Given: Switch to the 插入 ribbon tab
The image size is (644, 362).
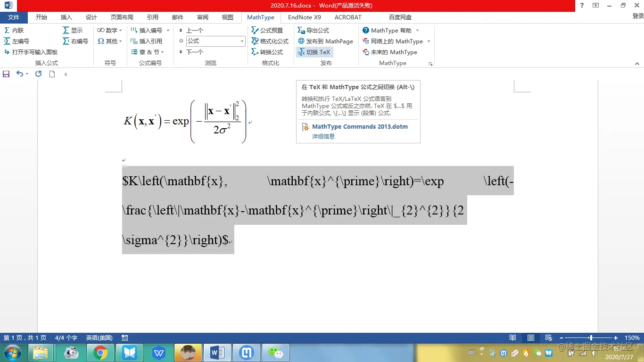Looking at the screenshot, I should click(x=66, y=17).
